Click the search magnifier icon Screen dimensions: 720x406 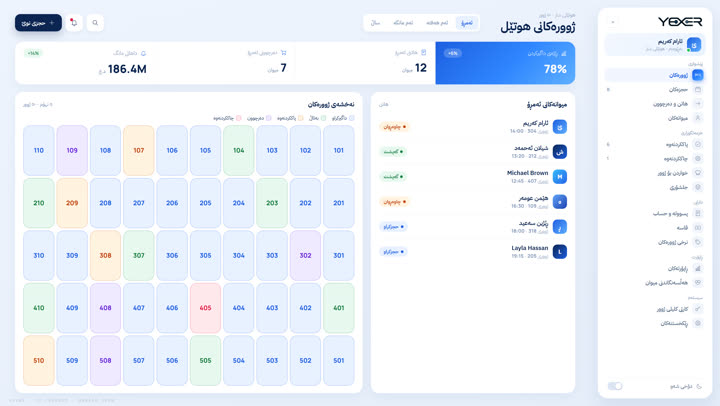[x=95, y=23]
